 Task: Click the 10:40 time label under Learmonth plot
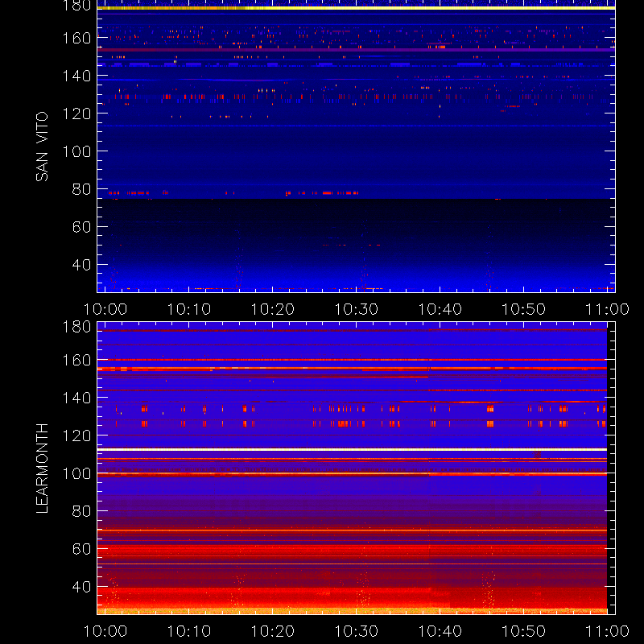click(440, 631)
